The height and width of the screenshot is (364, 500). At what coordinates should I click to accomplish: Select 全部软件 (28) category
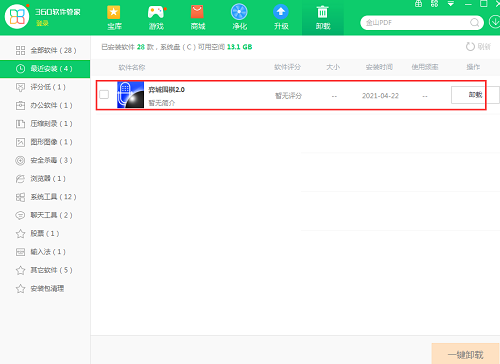pos(45,50)
